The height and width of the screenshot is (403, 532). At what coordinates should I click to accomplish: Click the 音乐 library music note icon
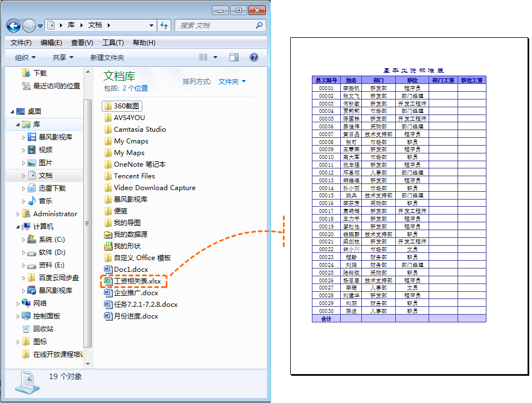[32, 201]
